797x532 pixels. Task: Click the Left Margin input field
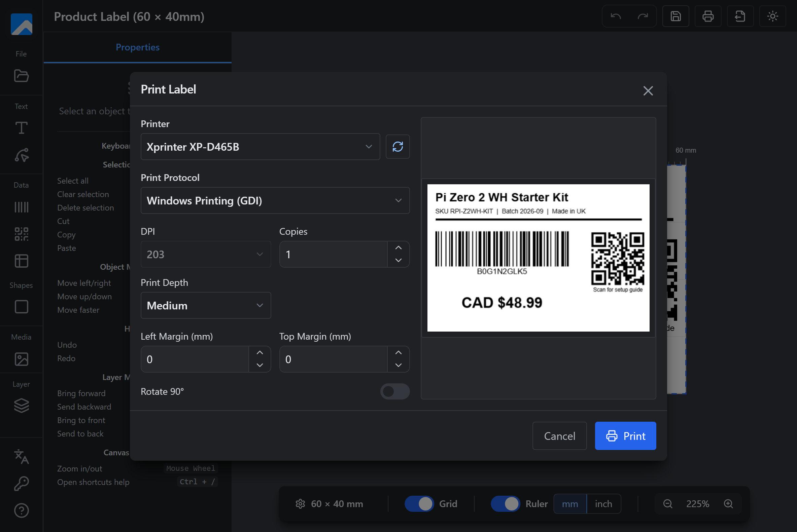(x=195, y=359)
